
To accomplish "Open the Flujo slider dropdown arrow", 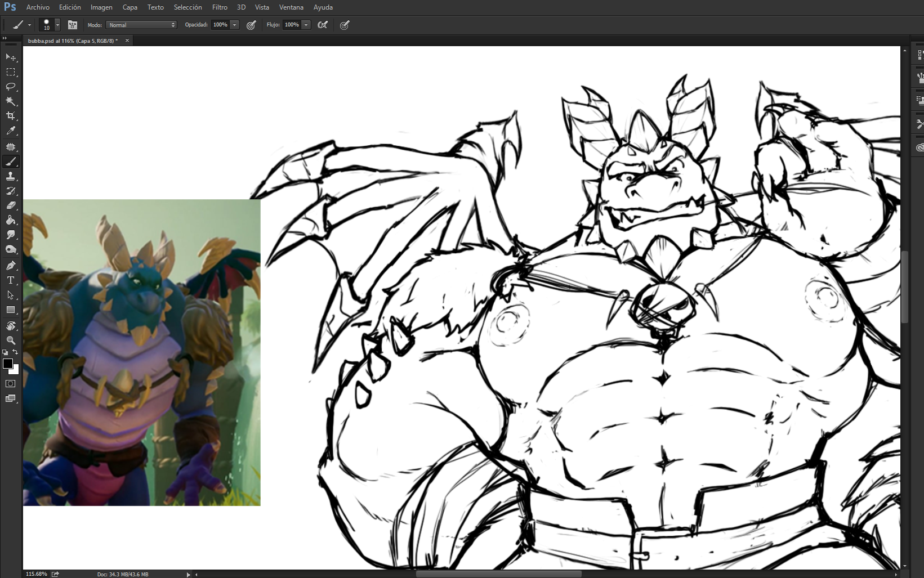I will pyautogui.click(x=306, y=25).
